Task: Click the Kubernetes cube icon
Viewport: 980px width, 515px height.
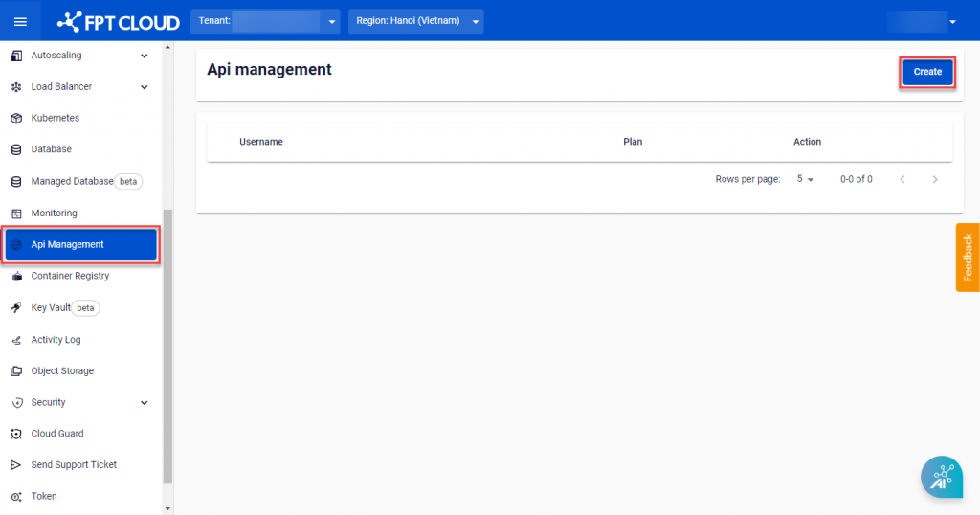Action: [x=15, y=118]
